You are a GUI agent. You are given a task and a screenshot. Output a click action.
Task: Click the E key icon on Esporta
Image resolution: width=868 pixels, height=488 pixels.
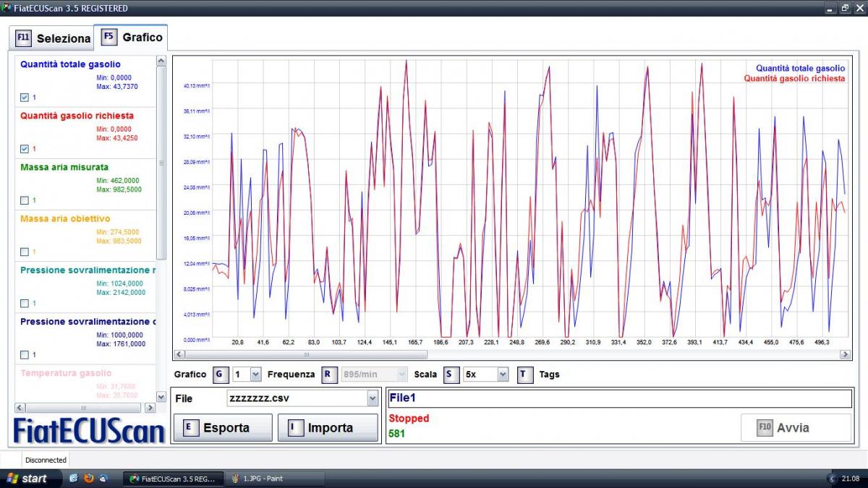(190, 427)
